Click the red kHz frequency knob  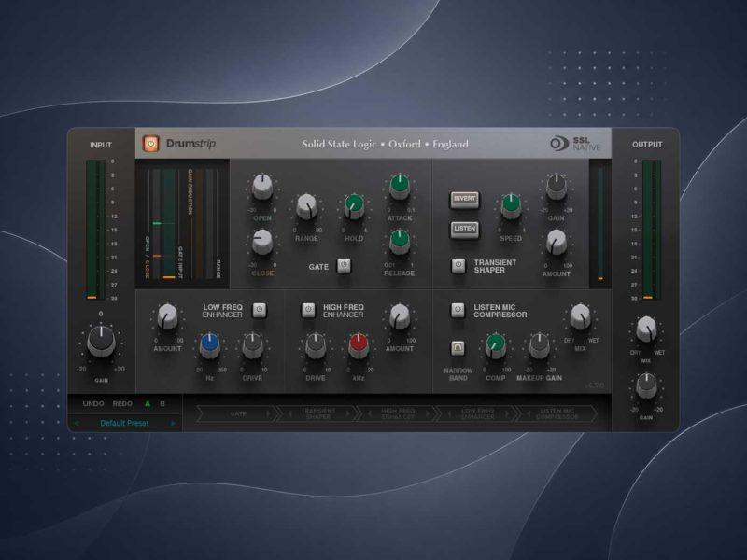pos(359,345)
